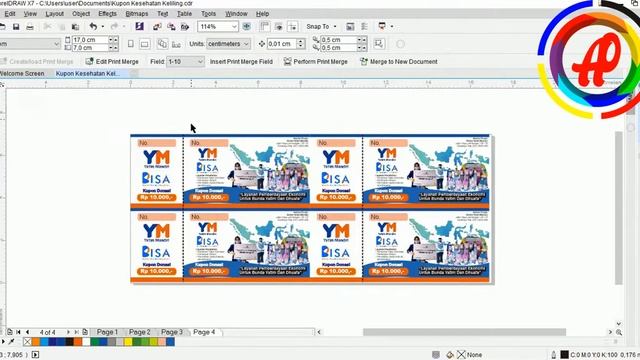Open the Object menu
This screenshot has width=640, height=360.
point(81,13)
